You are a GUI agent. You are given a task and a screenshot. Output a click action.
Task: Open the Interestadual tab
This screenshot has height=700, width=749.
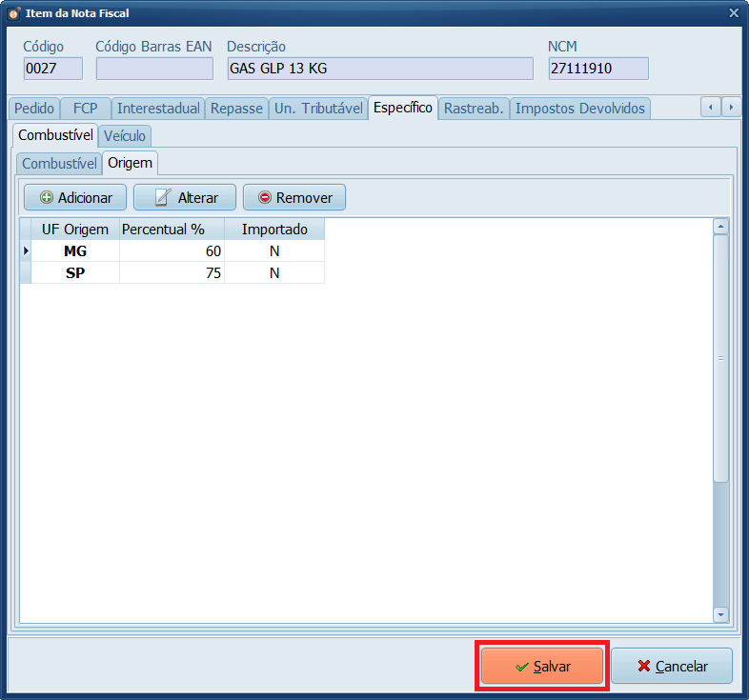[158, 108]
